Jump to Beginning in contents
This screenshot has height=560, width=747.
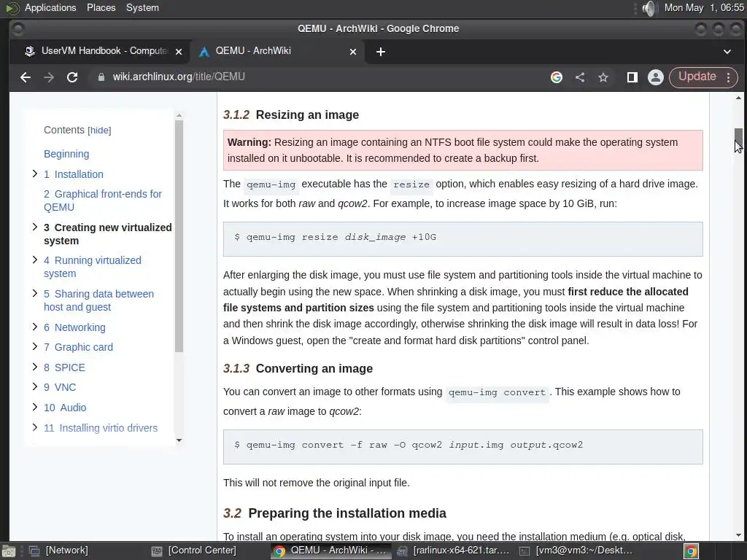tap(66, 154)
